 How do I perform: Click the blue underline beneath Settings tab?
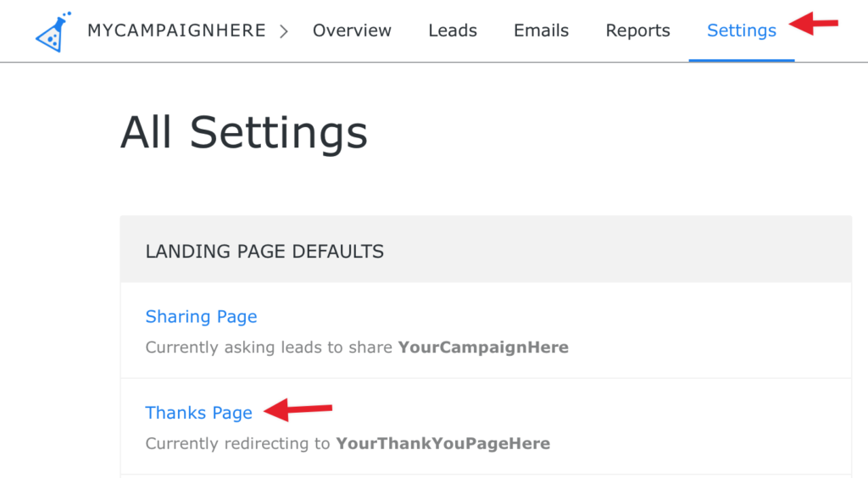pyautogui.click(x=742, y=59)
